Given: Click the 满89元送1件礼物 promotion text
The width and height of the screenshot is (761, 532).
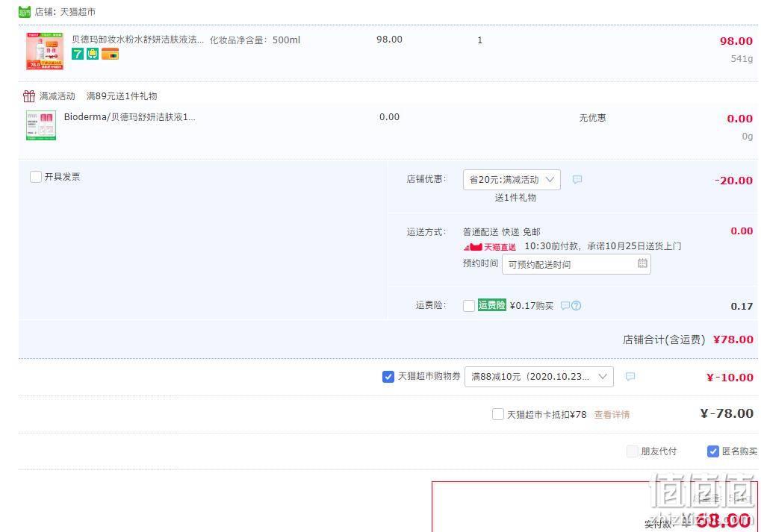Looking at the screenshot, I should (122, 96).
